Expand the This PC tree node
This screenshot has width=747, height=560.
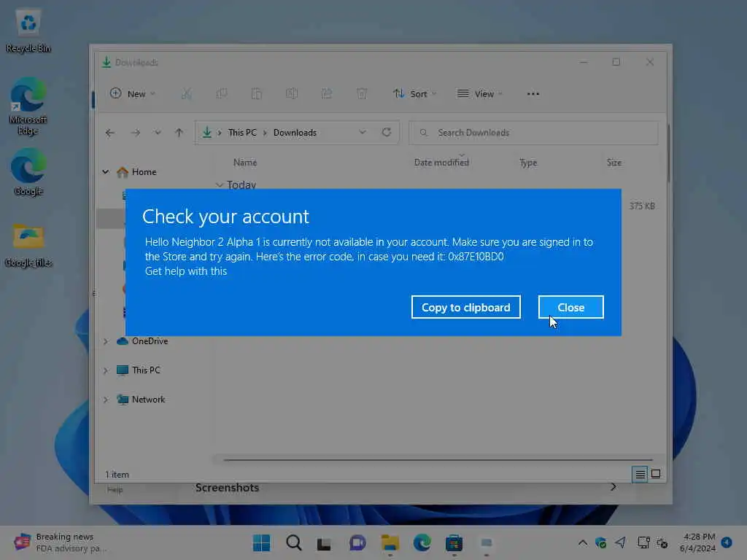click(105, 370)
